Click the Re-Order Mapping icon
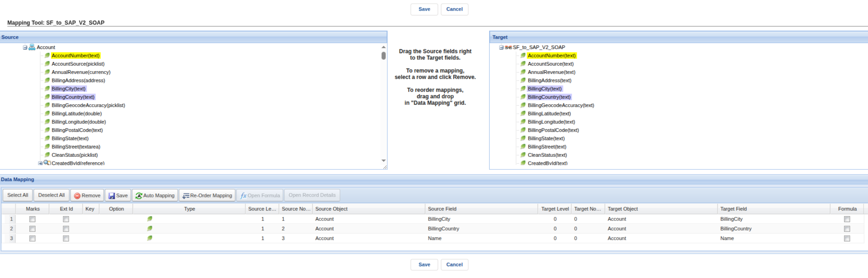Screen dimensions: 868x278 (186, 196)
